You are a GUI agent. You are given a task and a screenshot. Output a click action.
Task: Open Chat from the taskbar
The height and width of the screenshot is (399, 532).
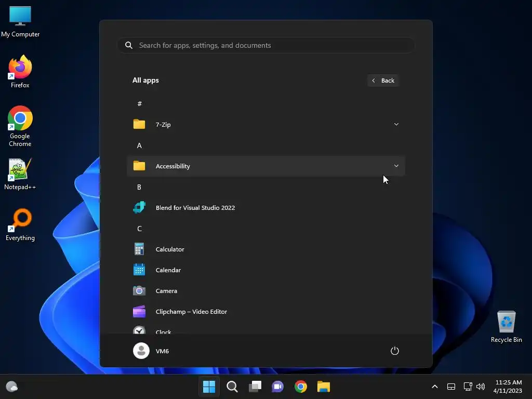pyautogui.click(x=277, y=387)
